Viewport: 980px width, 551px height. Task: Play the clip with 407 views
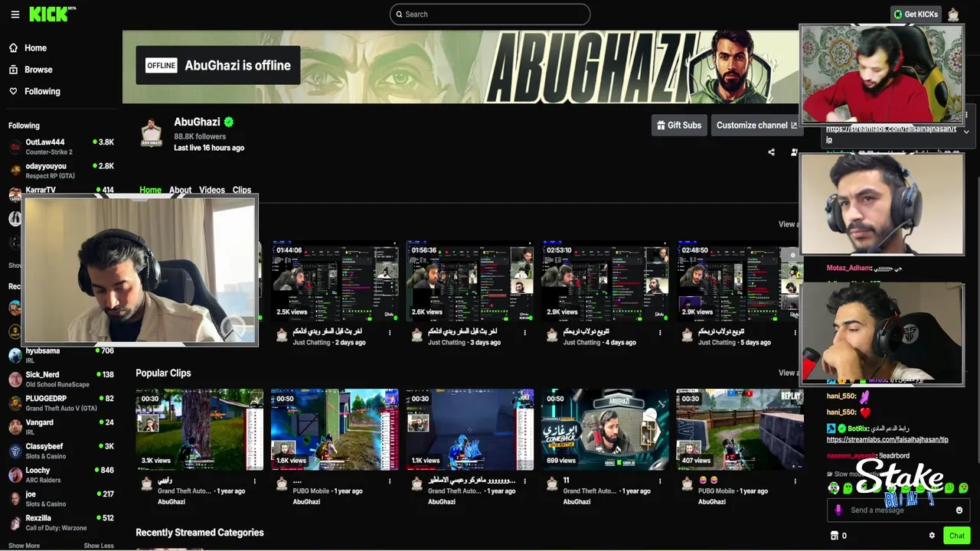coord(740,429)
